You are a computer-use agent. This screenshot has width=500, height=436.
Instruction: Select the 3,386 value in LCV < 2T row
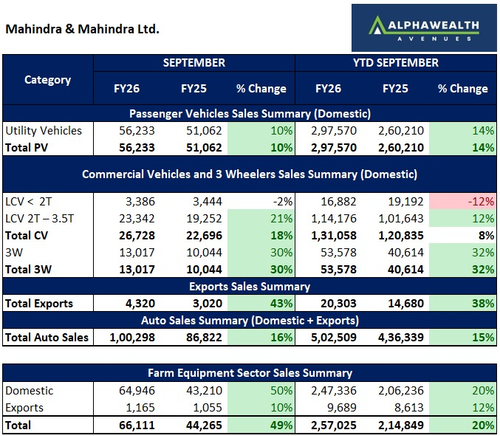(140, 202)
